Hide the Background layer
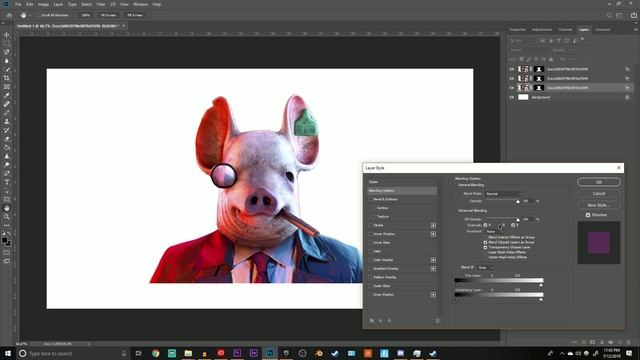Viewport: 640px width, 360px height. [x=511, y=97]
